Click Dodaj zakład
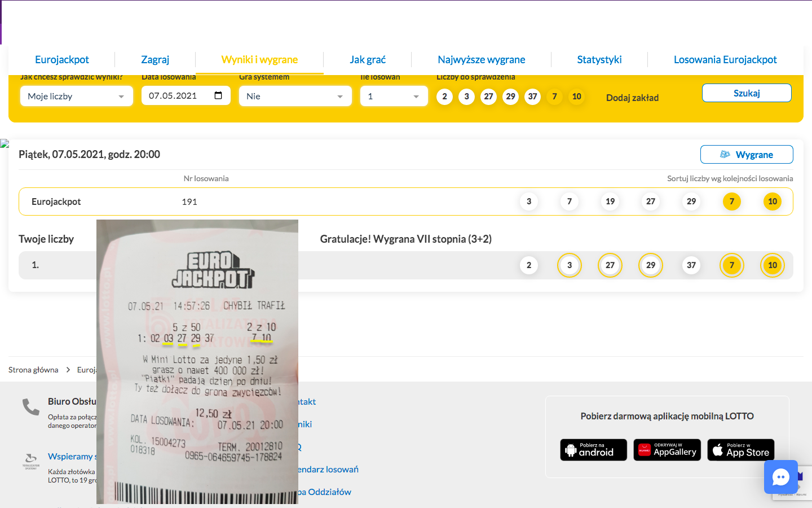812x508 pixels. point(632,98)
